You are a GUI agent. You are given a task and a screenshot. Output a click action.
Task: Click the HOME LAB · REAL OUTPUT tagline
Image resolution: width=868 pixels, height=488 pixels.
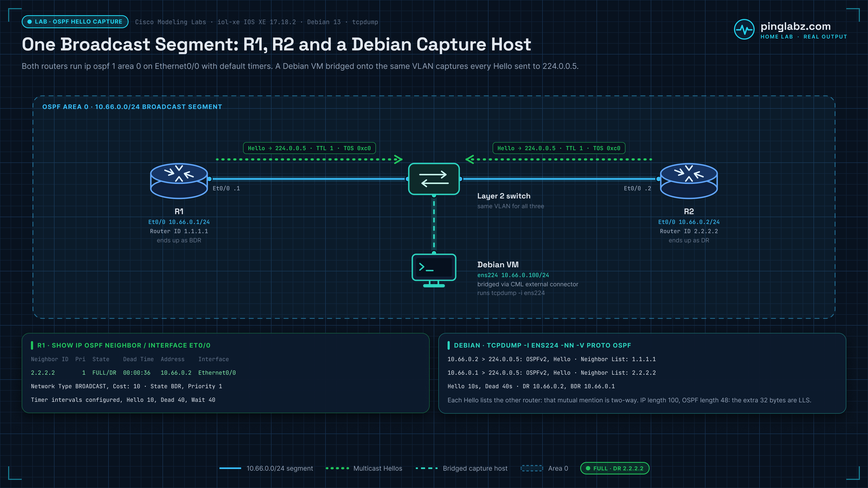click(x=804, y=37)
